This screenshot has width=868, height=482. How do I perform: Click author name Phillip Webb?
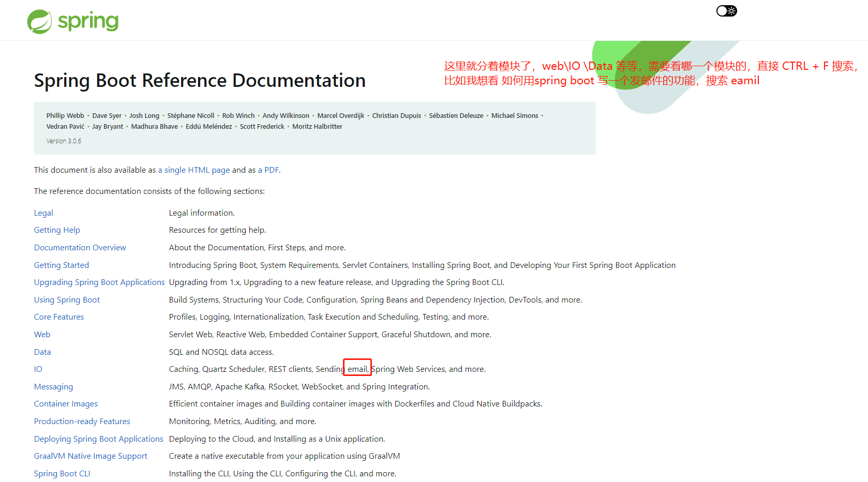(65, 116)
